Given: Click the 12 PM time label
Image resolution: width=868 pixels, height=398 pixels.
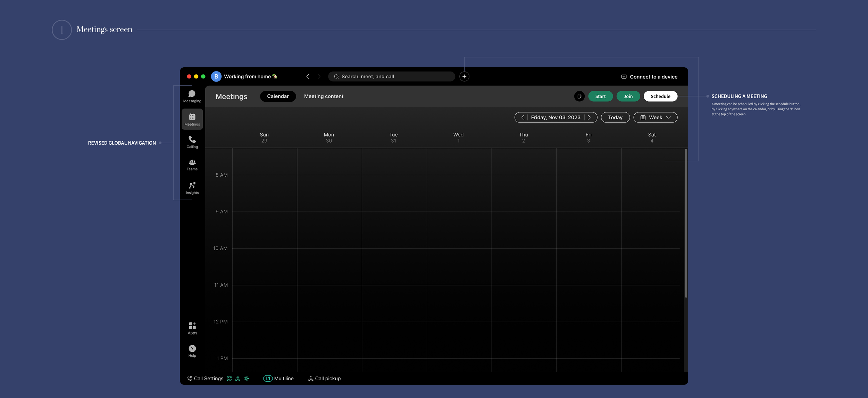Looking at the screenshot, I should point(220,322).
